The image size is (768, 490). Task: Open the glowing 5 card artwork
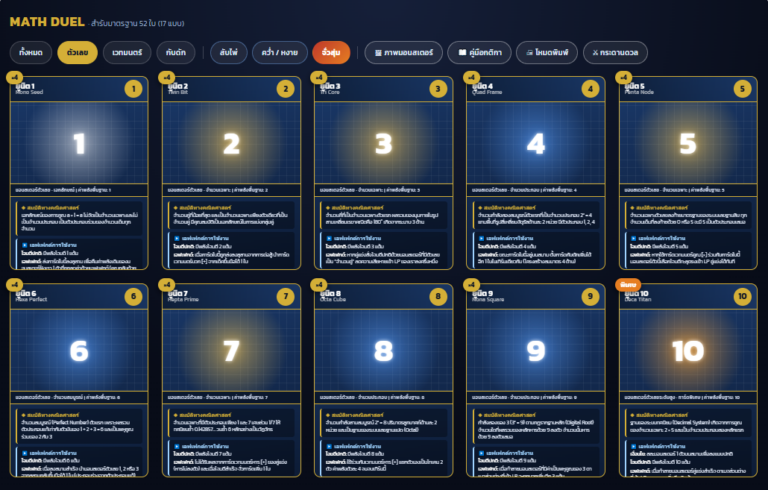tap(688, 143)
